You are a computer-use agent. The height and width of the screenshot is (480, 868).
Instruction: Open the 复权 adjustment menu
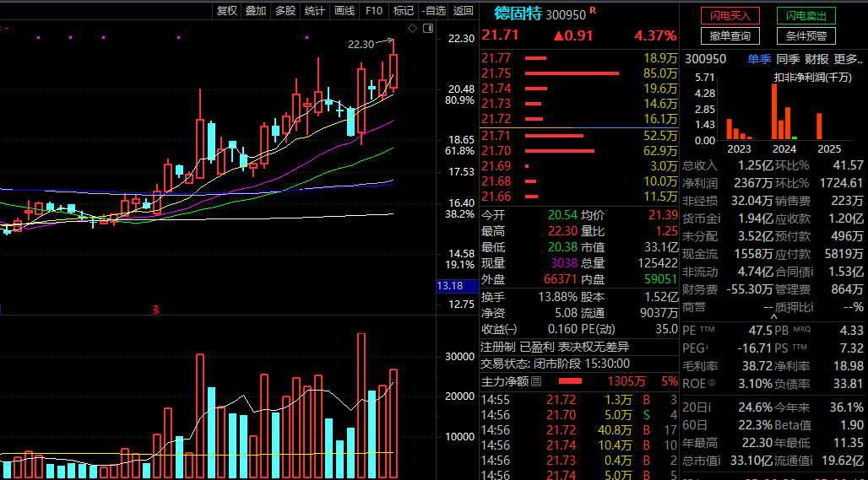(227, 10)
